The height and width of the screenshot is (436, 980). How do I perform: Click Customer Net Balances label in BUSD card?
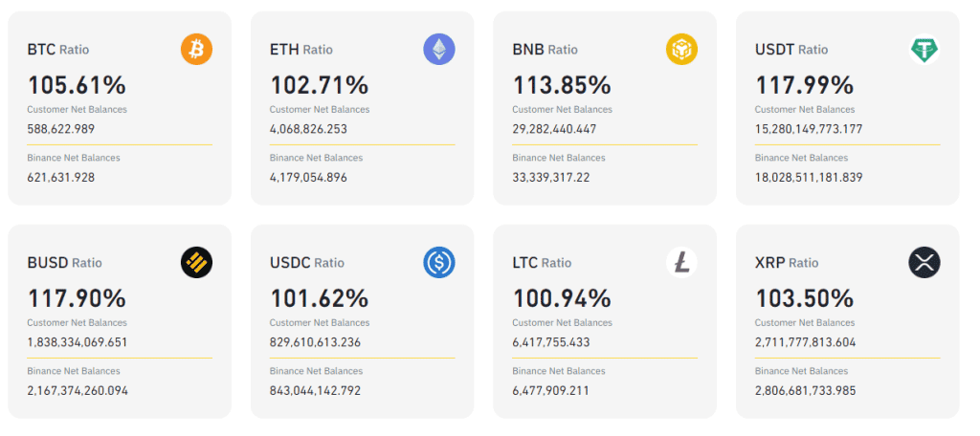tap(77, 323)
